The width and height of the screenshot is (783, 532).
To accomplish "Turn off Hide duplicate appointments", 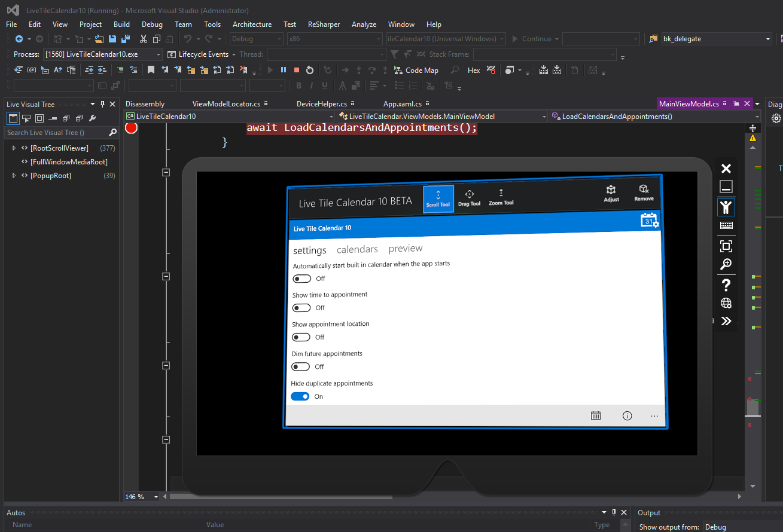I will pos(300,396).
